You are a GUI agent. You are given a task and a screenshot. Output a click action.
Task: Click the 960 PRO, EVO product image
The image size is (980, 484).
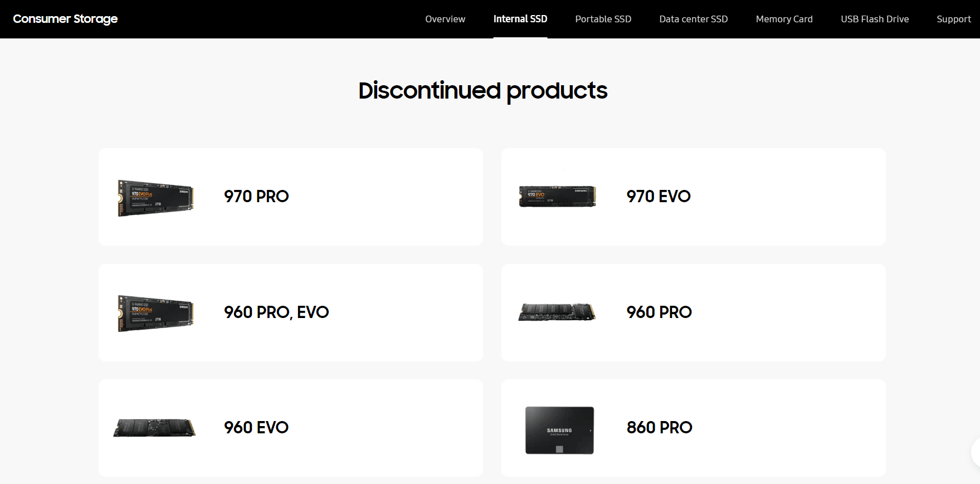tap(155, 313)
